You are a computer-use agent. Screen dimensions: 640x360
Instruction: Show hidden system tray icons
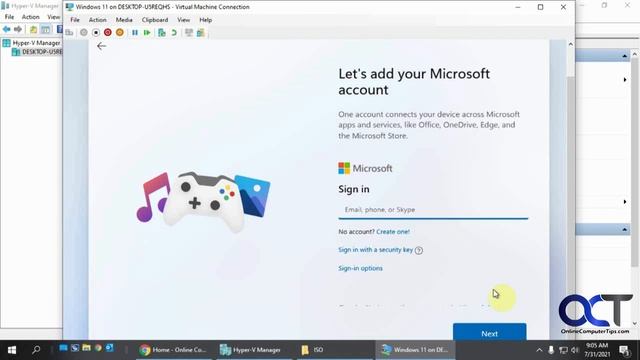click(539, 350)
